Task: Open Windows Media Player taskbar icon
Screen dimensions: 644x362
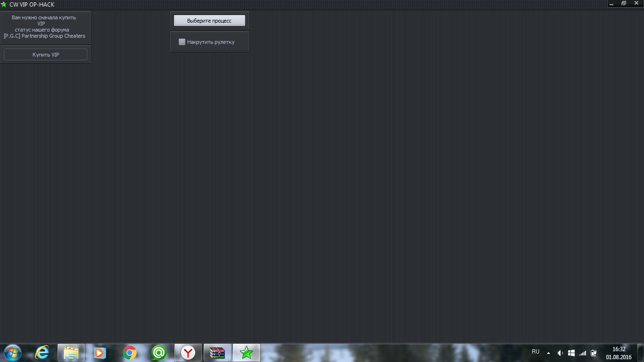Action: pyautogui.click(x=100, y=353)
